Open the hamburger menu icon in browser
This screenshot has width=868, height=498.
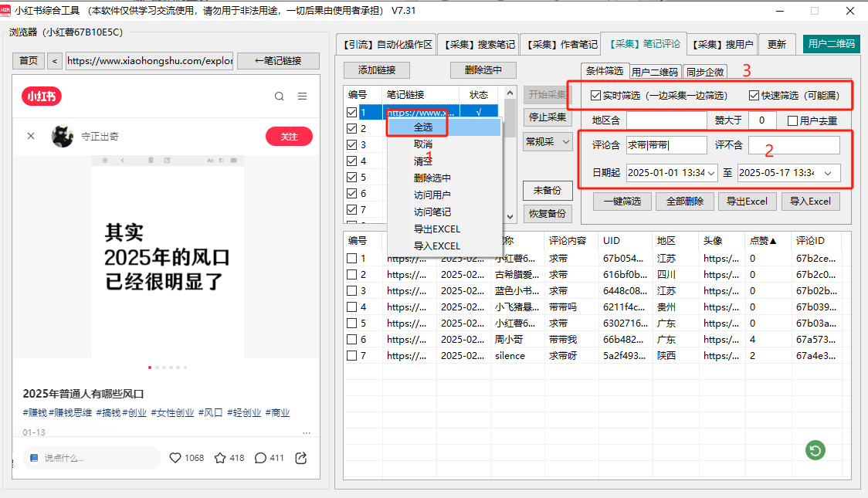tap(303, 97)
